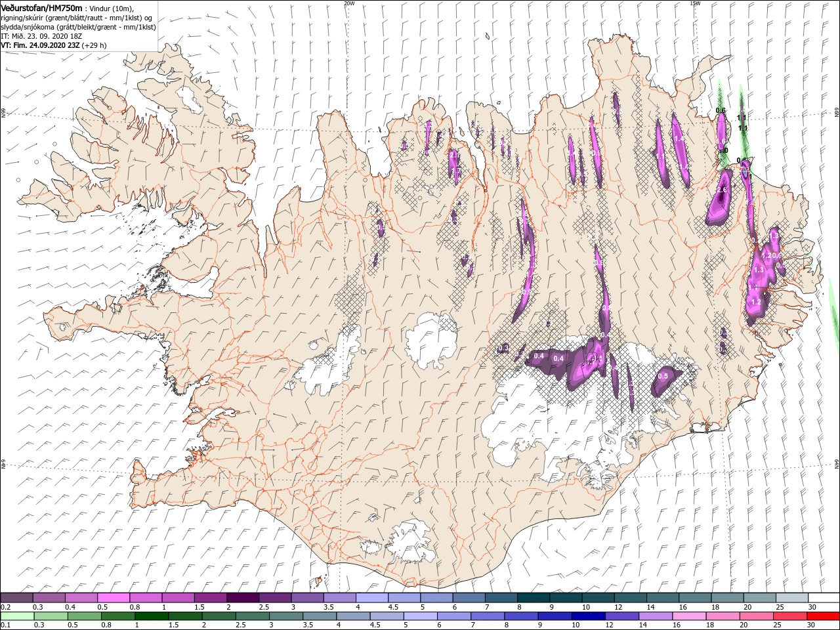Pick the bright red 30+ rain scale swatch
This screenshot has height=630, width=840.
point(823,616)
